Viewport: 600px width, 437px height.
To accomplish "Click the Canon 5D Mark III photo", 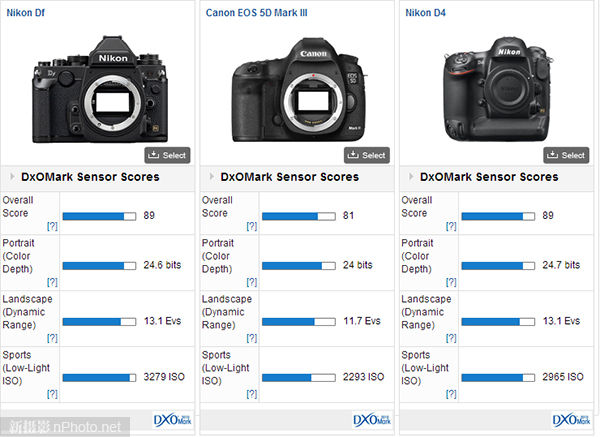I will pos(299,90).
